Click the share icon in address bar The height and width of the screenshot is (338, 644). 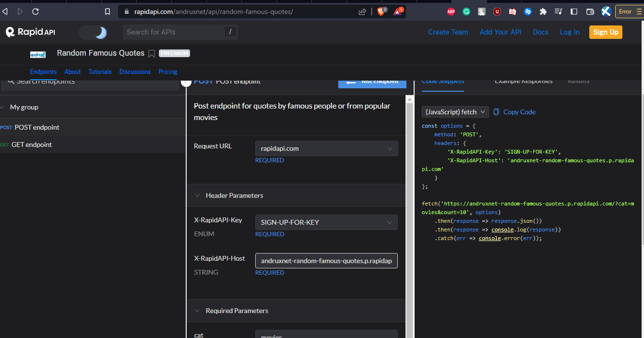(x=362, y=12)
